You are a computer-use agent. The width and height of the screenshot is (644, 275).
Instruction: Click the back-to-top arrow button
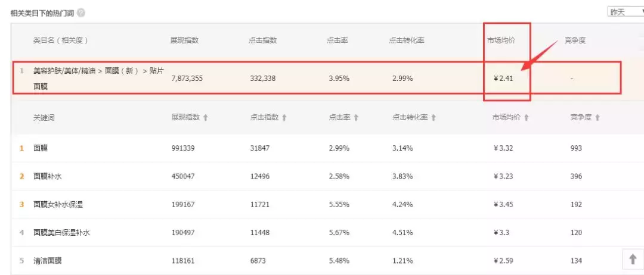coord(632,259)
